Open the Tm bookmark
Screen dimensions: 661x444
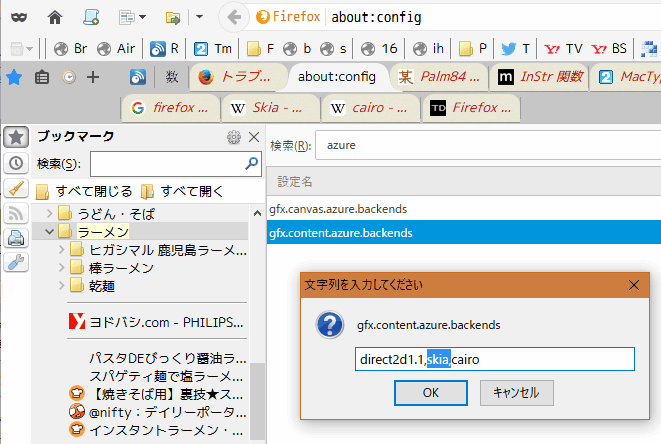213,48
